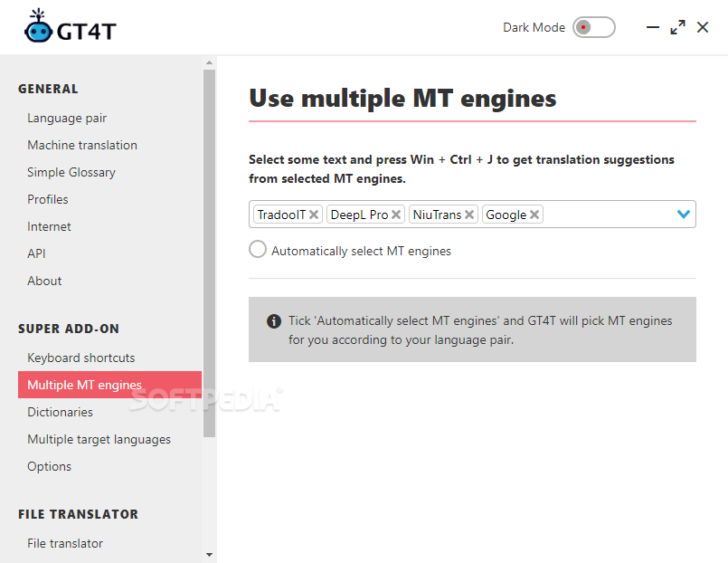This screenshot has width=728, height=563.
Task: Click the NiuTrans engine tag label
Action: [437, 215]
